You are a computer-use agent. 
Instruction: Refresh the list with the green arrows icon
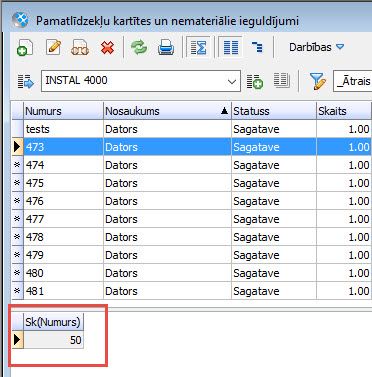(x=139, y=47)
